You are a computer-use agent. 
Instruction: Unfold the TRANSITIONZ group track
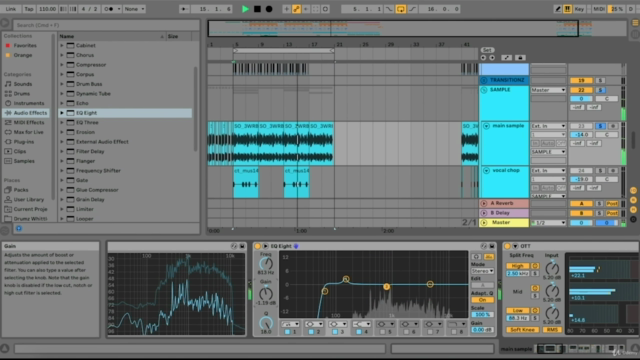point(484,80)
